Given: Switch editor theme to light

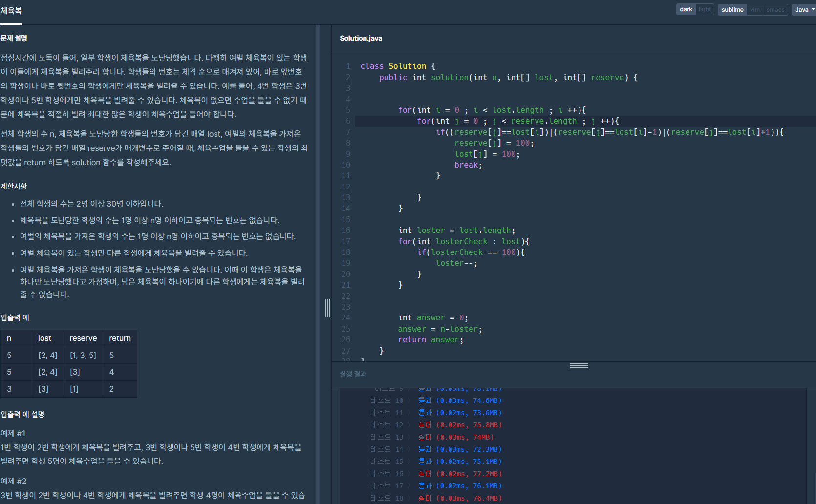Looking at the screenshot, I should pos(705,9).
